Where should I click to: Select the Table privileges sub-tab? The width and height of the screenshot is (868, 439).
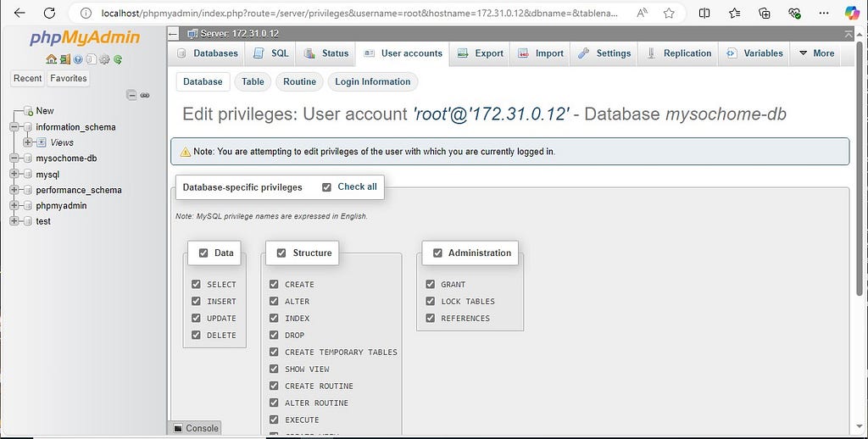pyautogui.click(x=253, y=82)
